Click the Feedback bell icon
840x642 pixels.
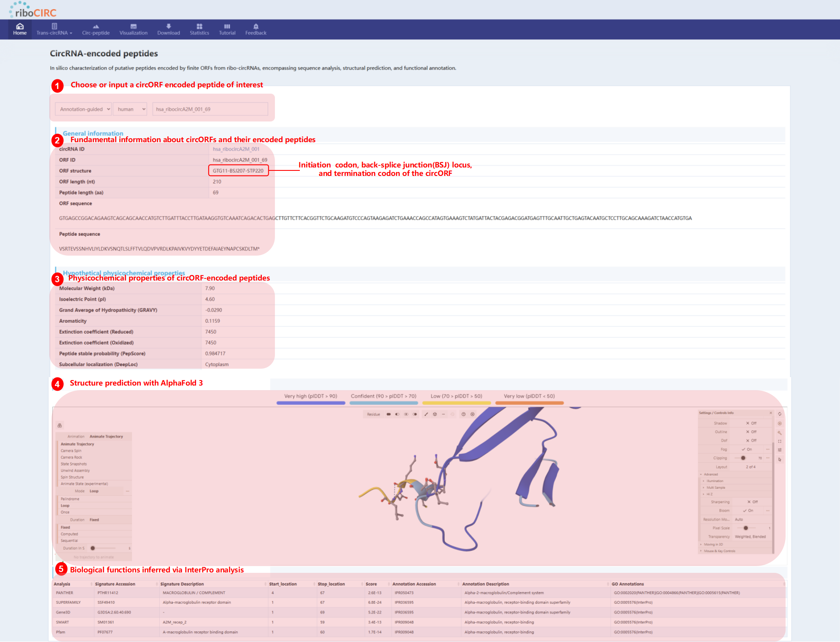tap(256, 26)
